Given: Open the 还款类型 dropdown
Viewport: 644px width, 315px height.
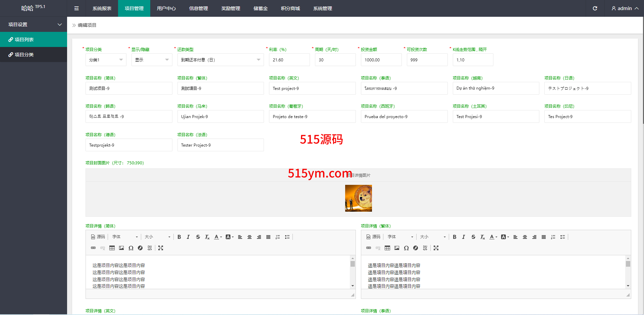Looking at the screenshot, I should click(x=220, y=60).
